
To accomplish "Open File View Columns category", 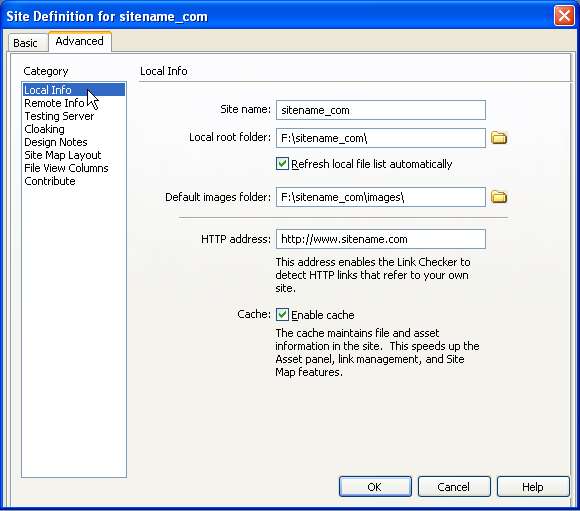I will pos(66,168).
